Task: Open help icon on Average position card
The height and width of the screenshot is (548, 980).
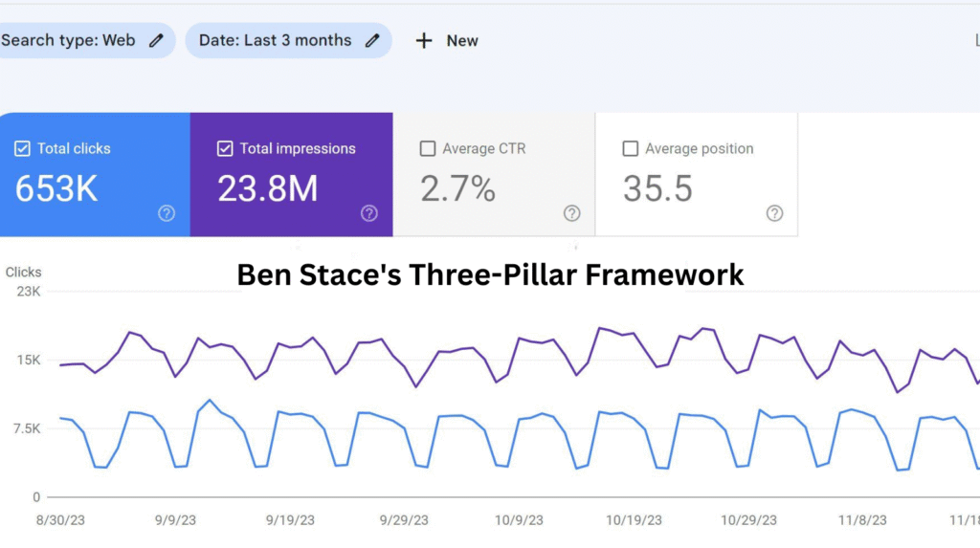Action: tap(774, 213)
